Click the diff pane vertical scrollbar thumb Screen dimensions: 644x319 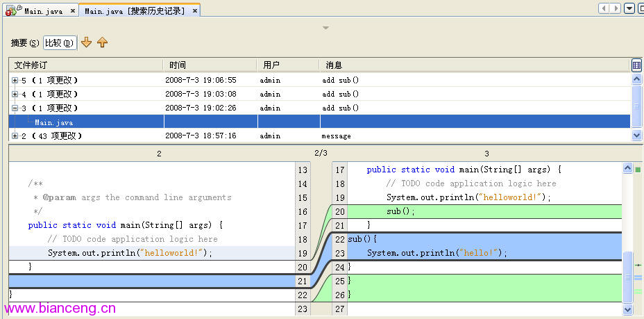click(x=627, y=277)
